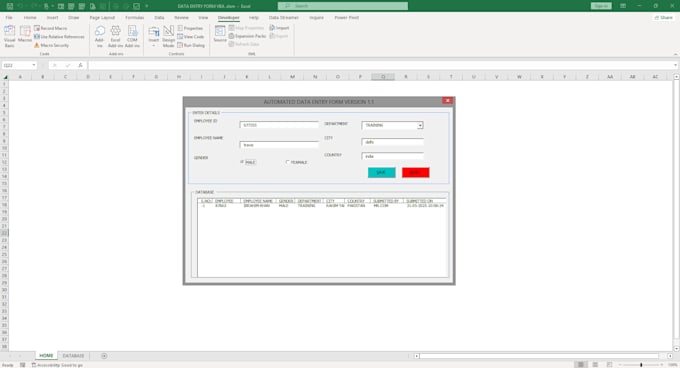This screenshot has width=680, height=368.
Task: Click the zoom slider handle
Action: pos(641,365)
